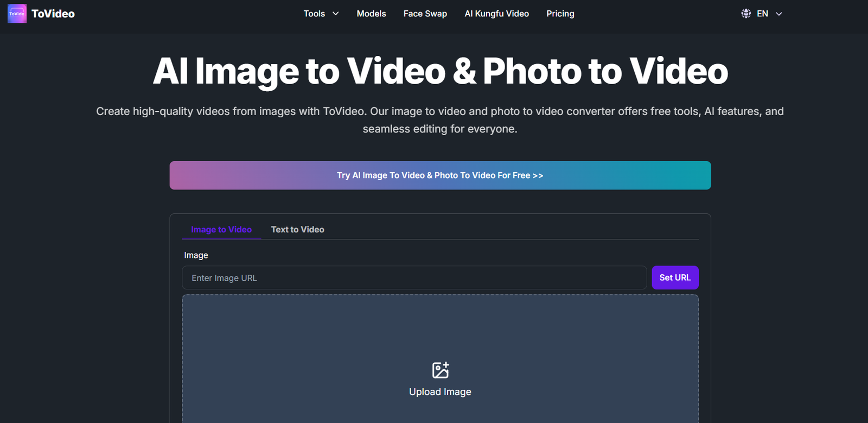Open the Pricing page

pyautogui.click(x=560, y=14)
